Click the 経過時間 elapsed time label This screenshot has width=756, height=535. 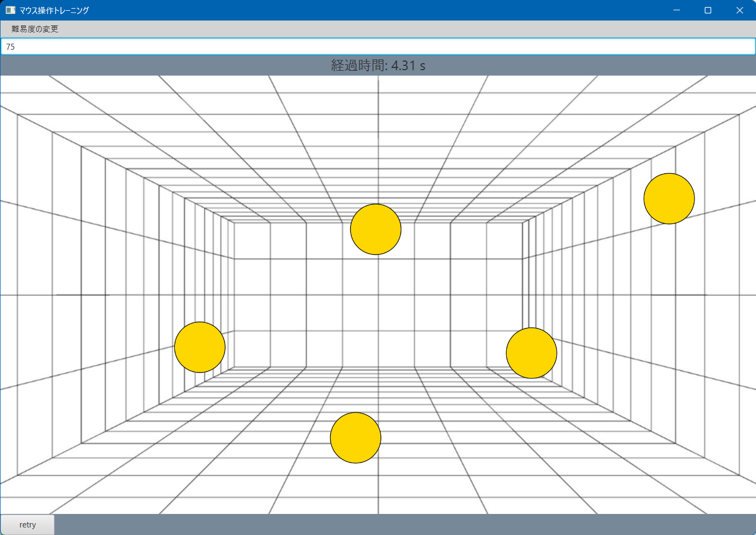pos(378,65)
